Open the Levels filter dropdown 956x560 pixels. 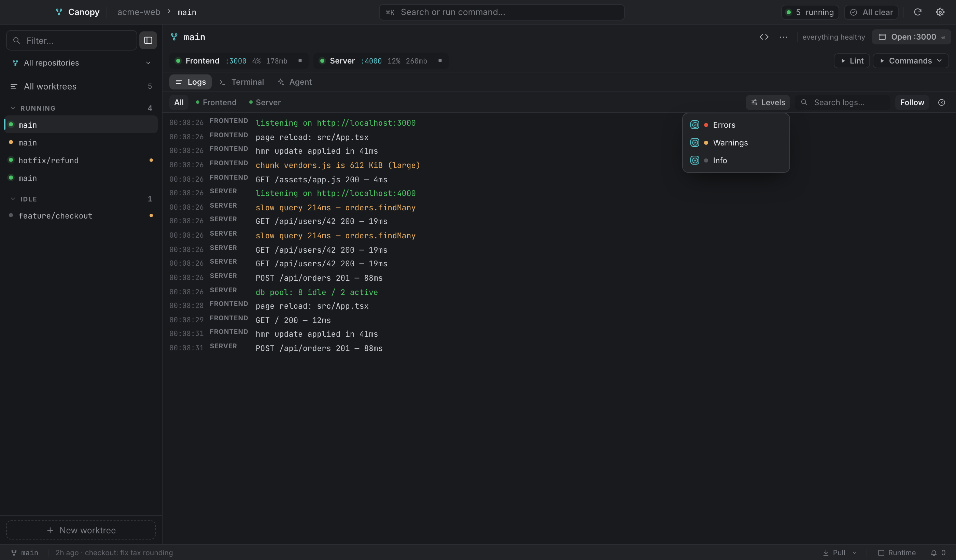tap(768, 102)
